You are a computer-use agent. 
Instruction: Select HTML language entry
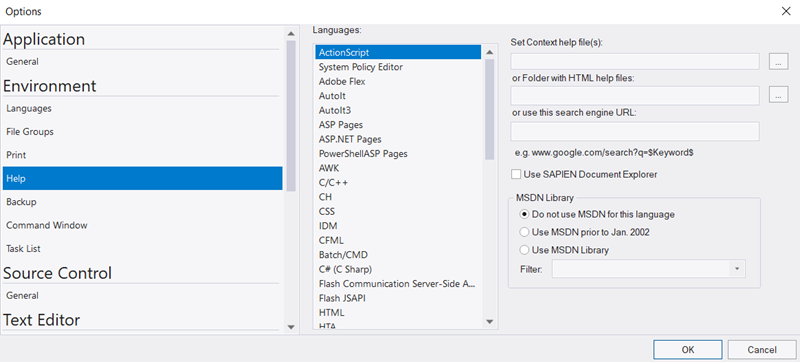click(x=398, y=312)
